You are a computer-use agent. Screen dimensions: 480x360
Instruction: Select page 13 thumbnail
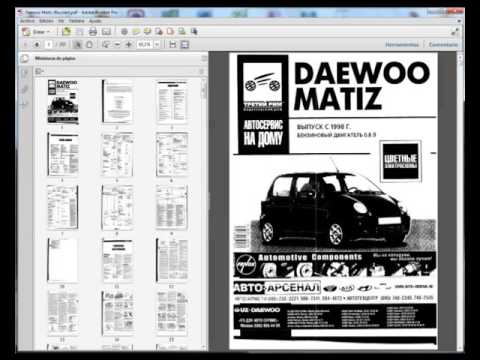click(63, 313)
